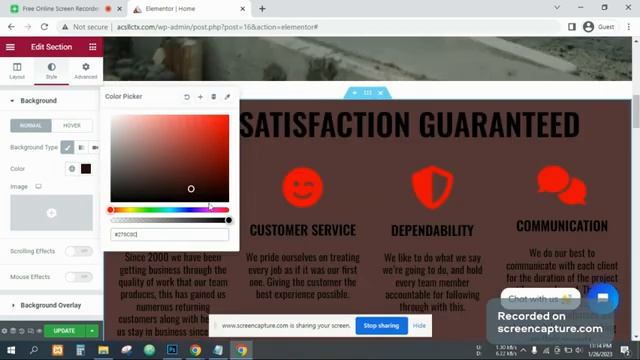Screen dimensions: 640x360
Task: Open save options arrow next to UPDATE
Action: [x=92, y=331]
